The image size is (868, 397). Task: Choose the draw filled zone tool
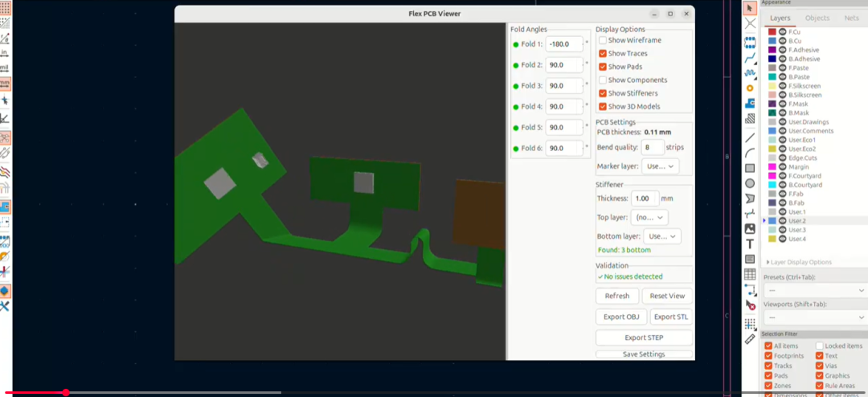coord(750,103)
